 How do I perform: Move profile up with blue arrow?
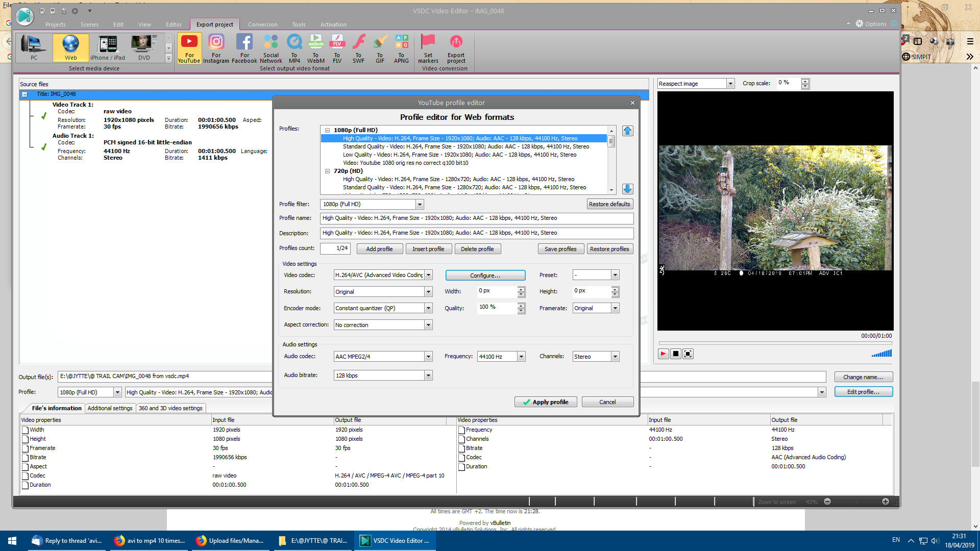point(627,131)
